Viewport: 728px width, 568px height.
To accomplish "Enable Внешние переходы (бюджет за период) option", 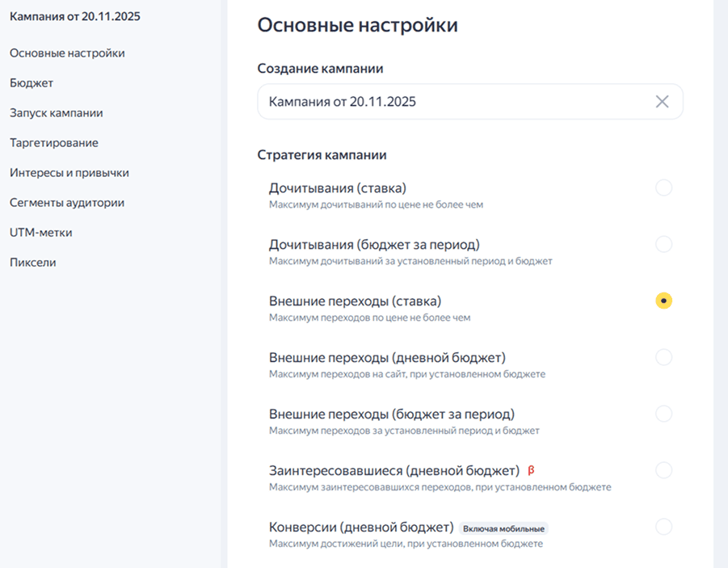I will pos(664,413).
